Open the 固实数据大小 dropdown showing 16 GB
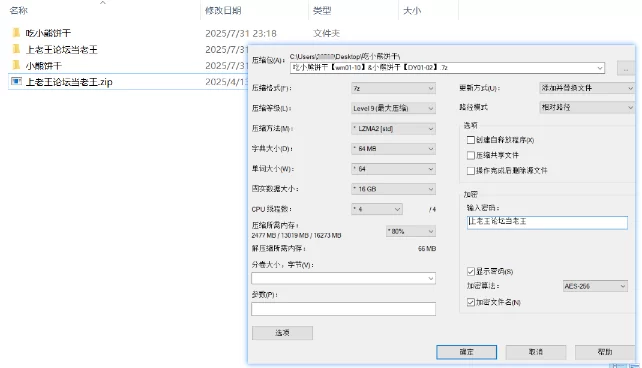 click(x=393, y=189)
